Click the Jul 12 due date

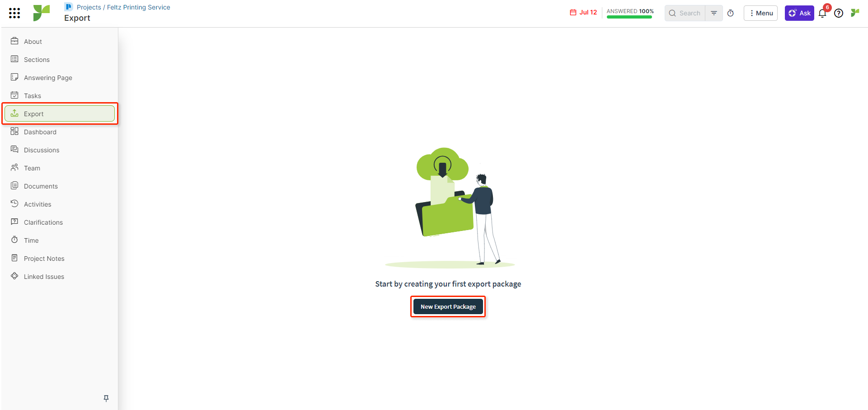coord(583,12)
